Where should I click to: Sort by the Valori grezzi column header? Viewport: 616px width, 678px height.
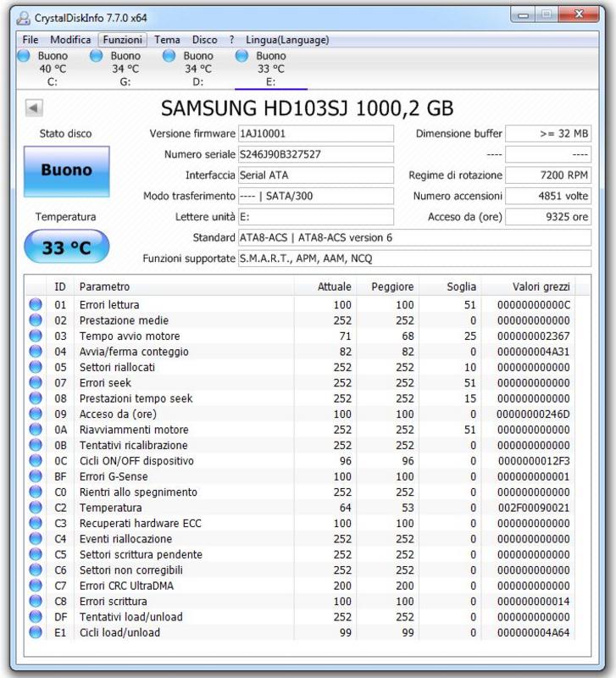click(529, 286)
